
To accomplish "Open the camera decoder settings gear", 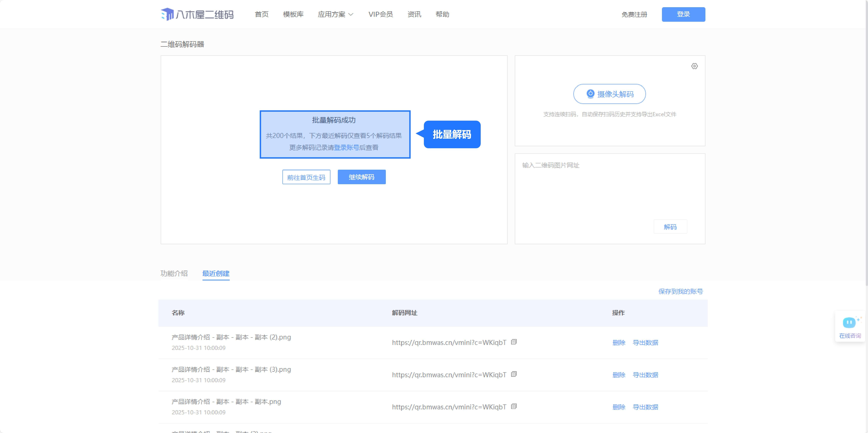I will 694,66.
